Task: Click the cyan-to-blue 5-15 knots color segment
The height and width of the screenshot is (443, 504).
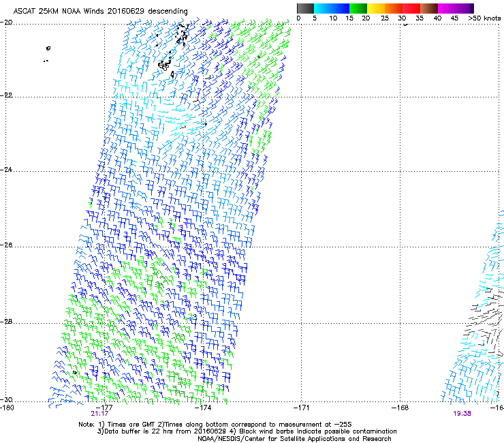Action: pos(332,8)
